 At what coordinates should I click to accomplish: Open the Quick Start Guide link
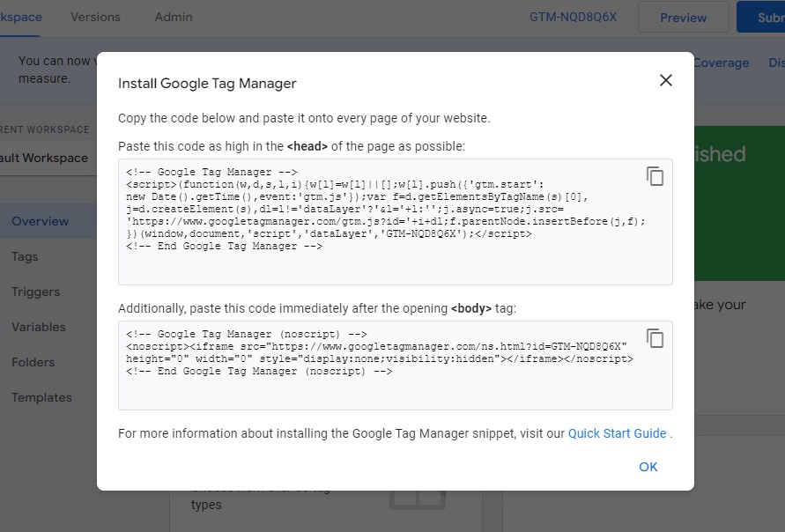(x=617, y=433)
